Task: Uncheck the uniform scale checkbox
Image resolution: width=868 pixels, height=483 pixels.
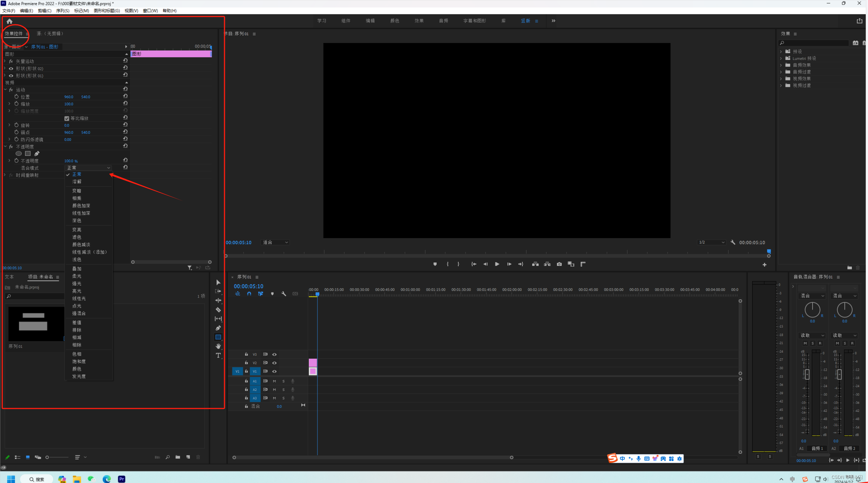Action: tap(67, 118)
